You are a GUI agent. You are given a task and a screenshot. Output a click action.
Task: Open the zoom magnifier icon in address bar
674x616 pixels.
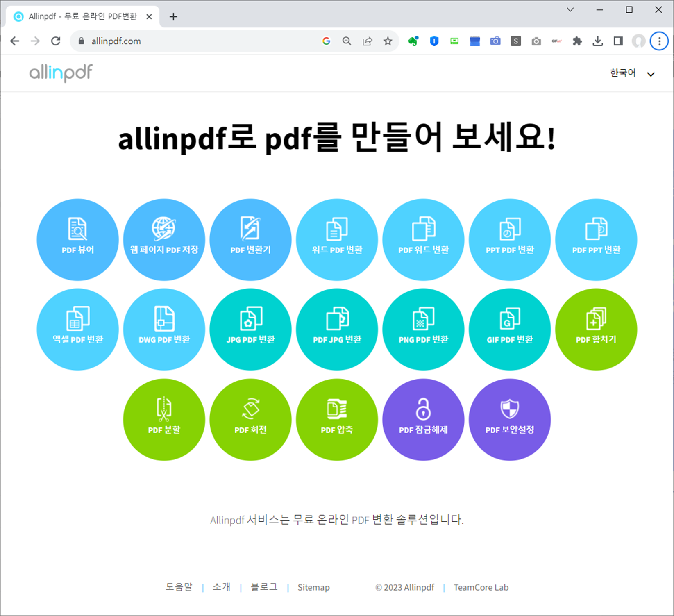[x=347, y=41]
